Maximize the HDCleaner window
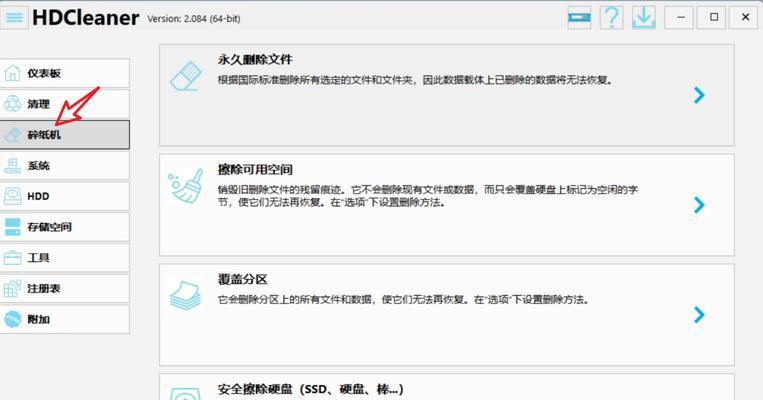 [x=713, y=18]
